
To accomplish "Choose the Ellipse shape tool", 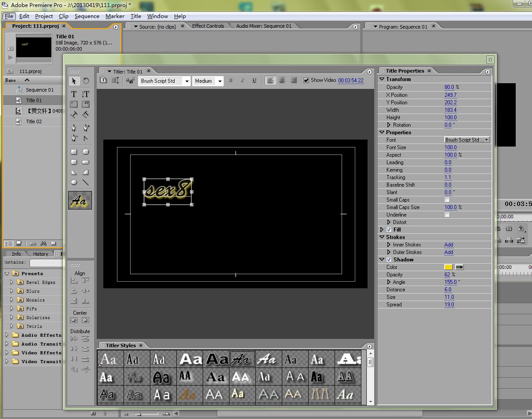I will pos(74,182).
